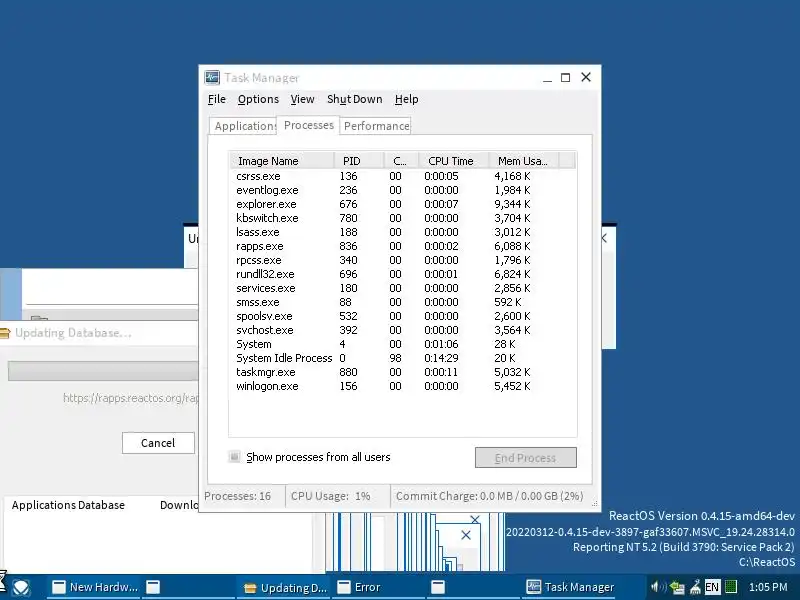The width and height of the screenshot is (800, 600).
Task: Sort processes by Image Name column
Action: click(x=282, y=161)
